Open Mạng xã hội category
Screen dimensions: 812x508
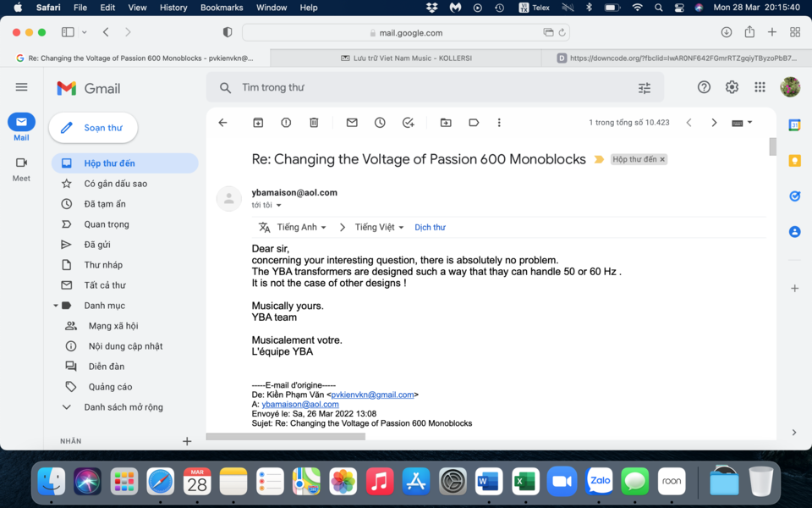(x=125, y=325)
